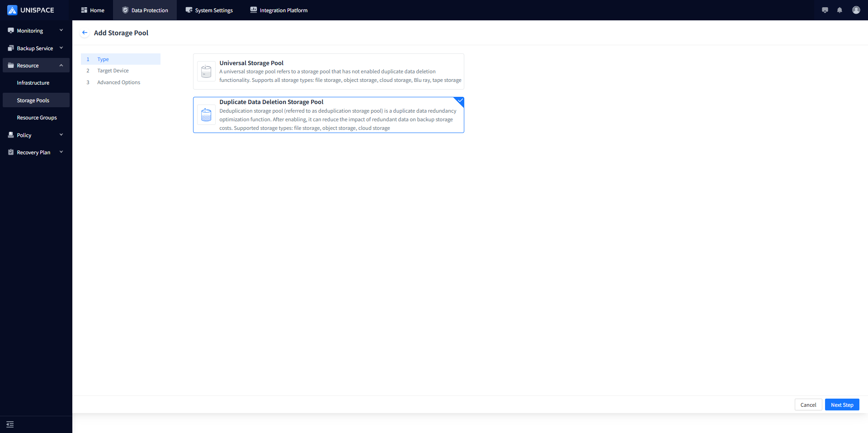
Task: Go back using the arrow icon
Action: coord(85,33)
